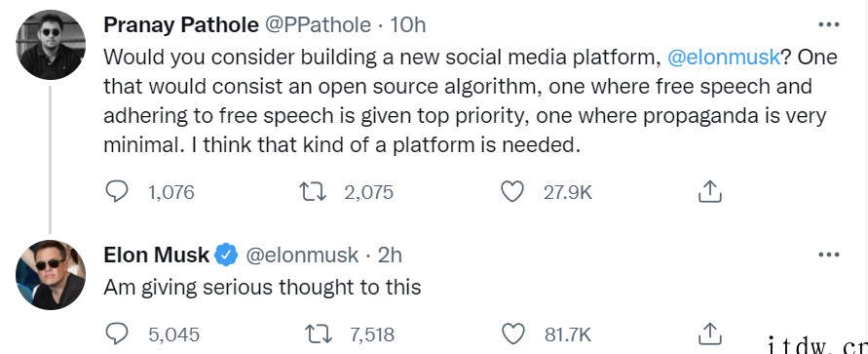Open more options on Elon Musk's tweet
868x354 pixels.
click(829, 255)
